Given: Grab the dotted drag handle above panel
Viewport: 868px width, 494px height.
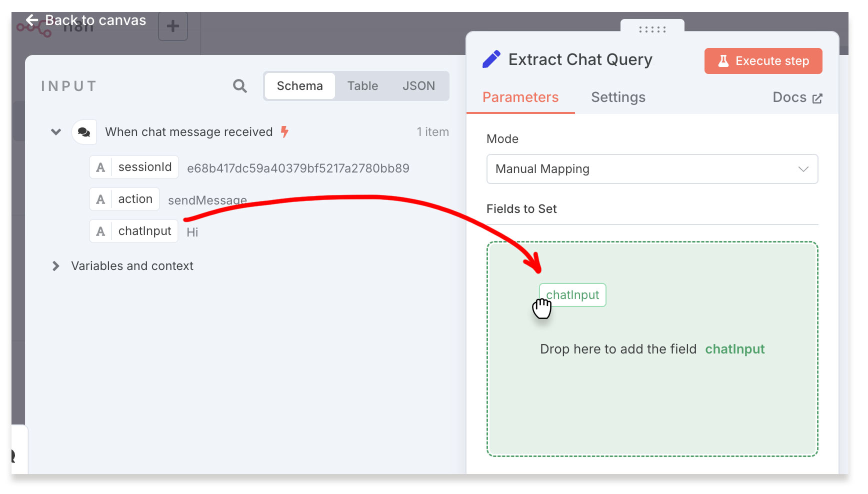Looking at the screenshot, I should 652,29.
